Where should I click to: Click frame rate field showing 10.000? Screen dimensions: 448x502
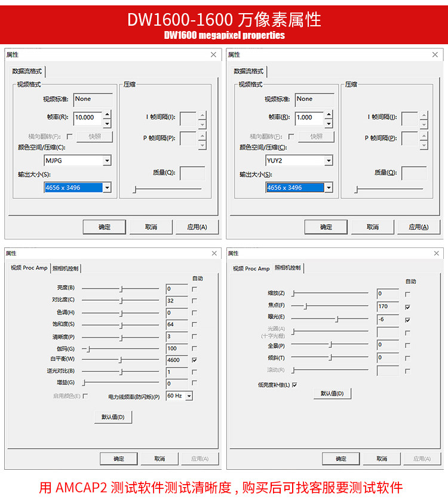pyautogui.click(x=88, y=118)
